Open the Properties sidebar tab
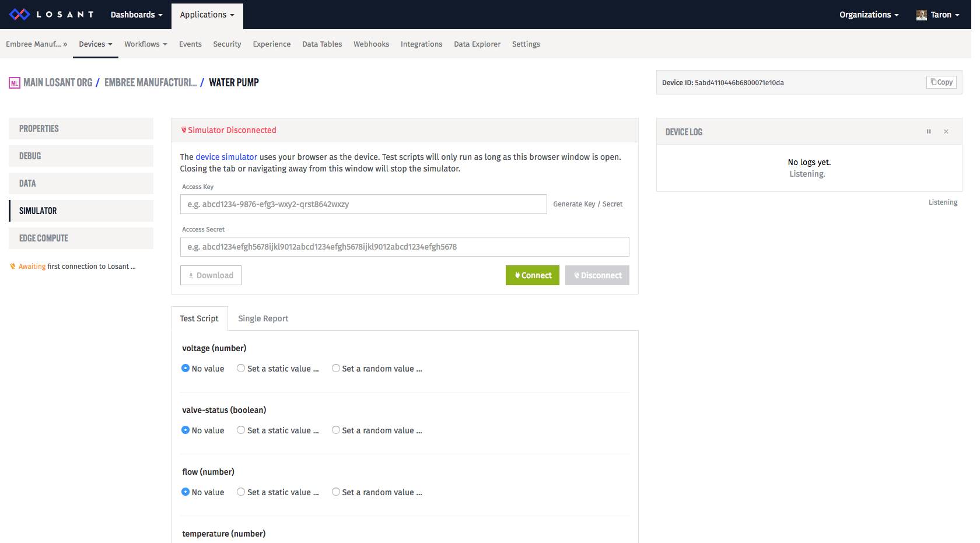 [81, 128]
